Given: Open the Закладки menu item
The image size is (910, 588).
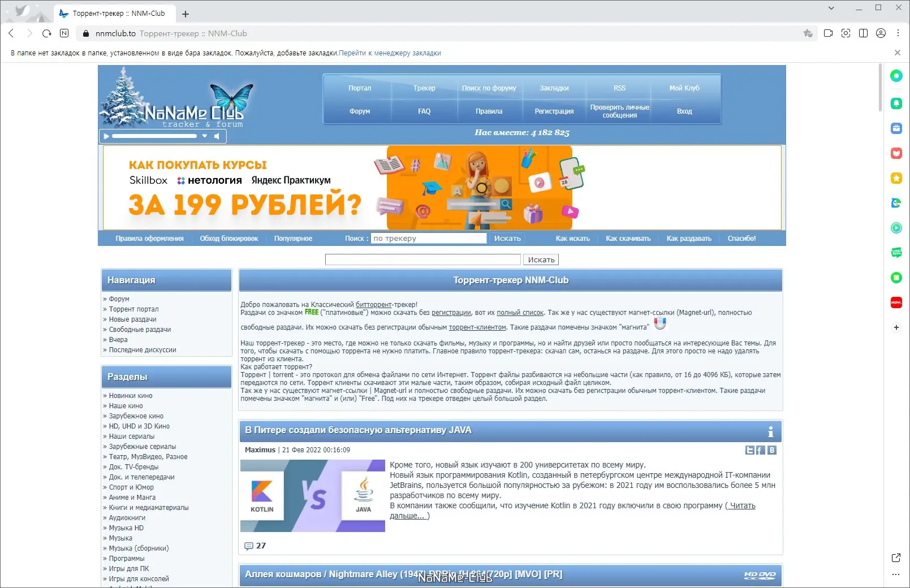Looking at the screenshot, I should 554,88.
